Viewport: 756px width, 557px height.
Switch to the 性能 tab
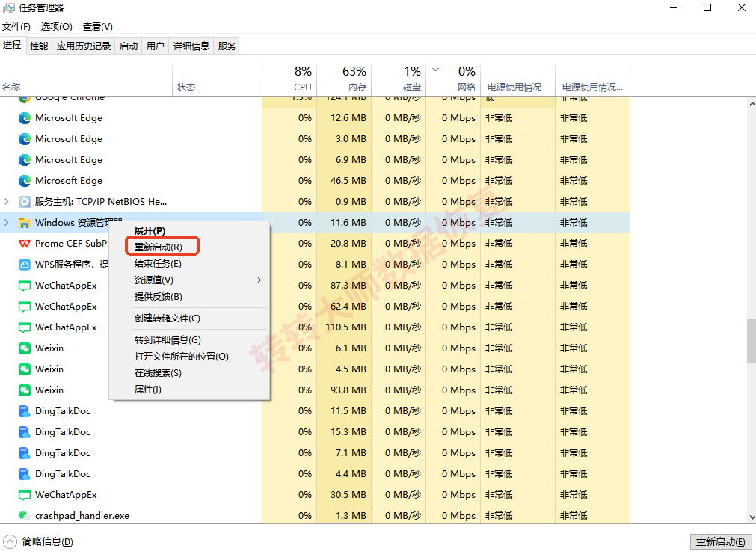tap(39, 46)
